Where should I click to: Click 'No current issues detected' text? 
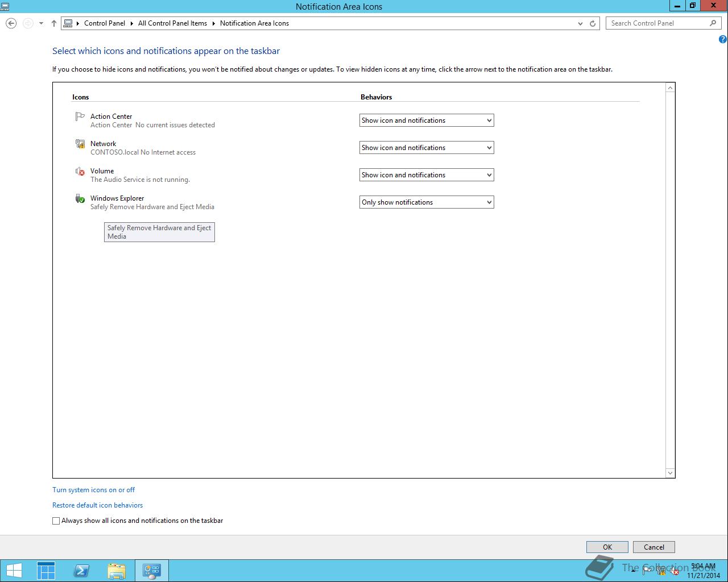(x=175, y=125)
